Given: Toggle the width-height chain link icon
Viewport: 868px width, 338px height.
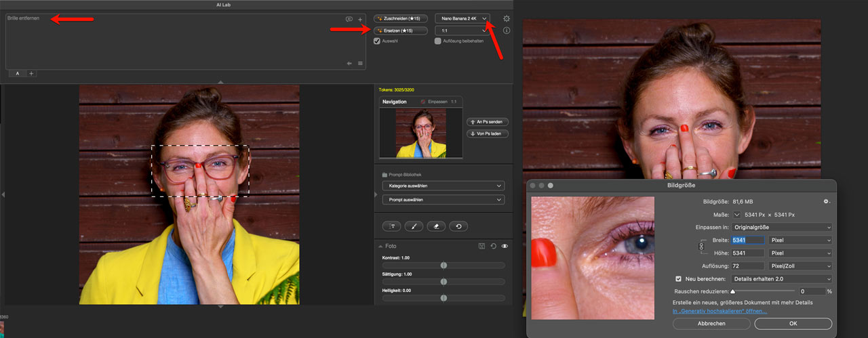Looking at the screenshot, I should tap(701, 247).
